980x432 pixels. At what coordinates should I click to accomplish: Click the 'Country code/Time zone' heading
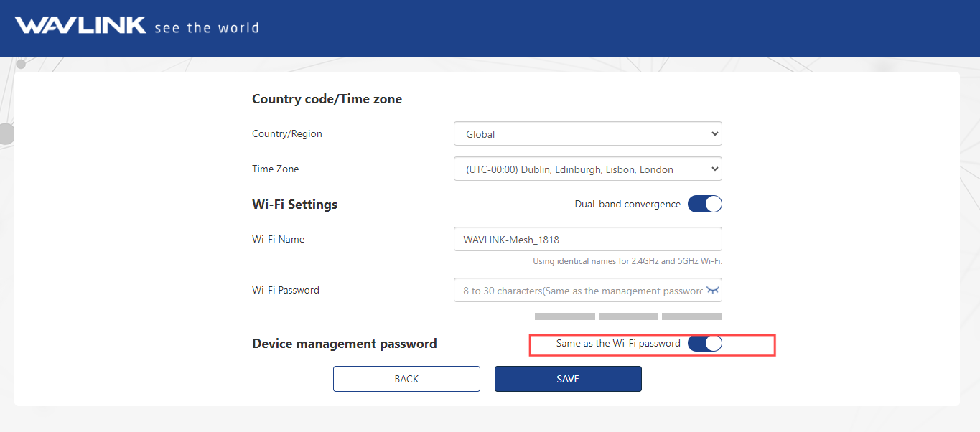(x=327, y=99)
